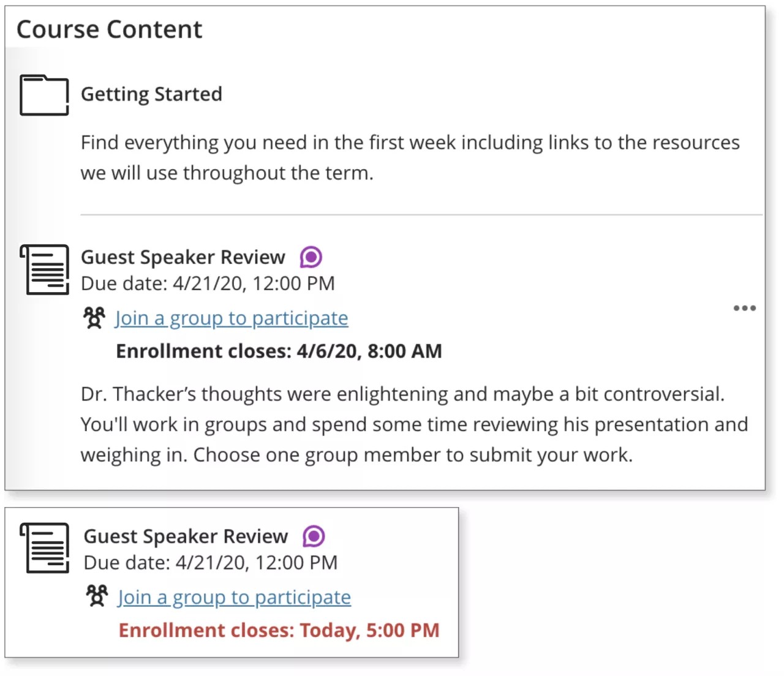Screen dimensions: 784x676
Task: Open the lower Join a group to participate link
Action: [x=234, y=597]
